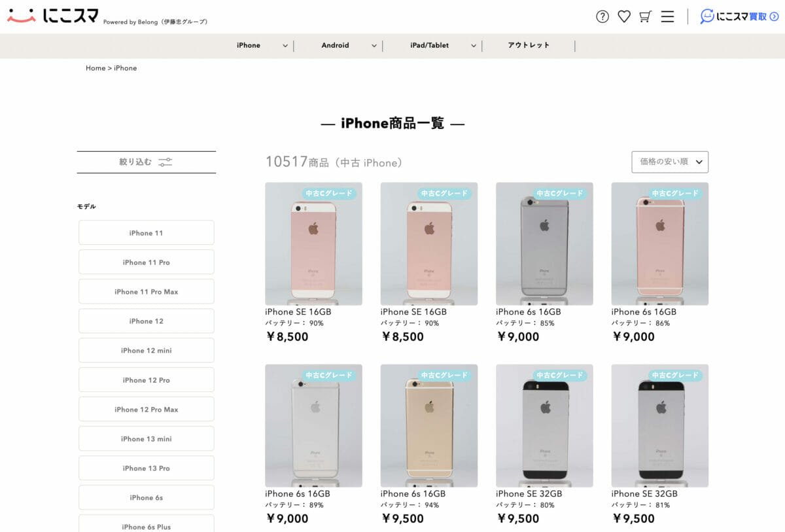Open the shopping cart icon
785x532 pixels.
[x=645, y=16]
